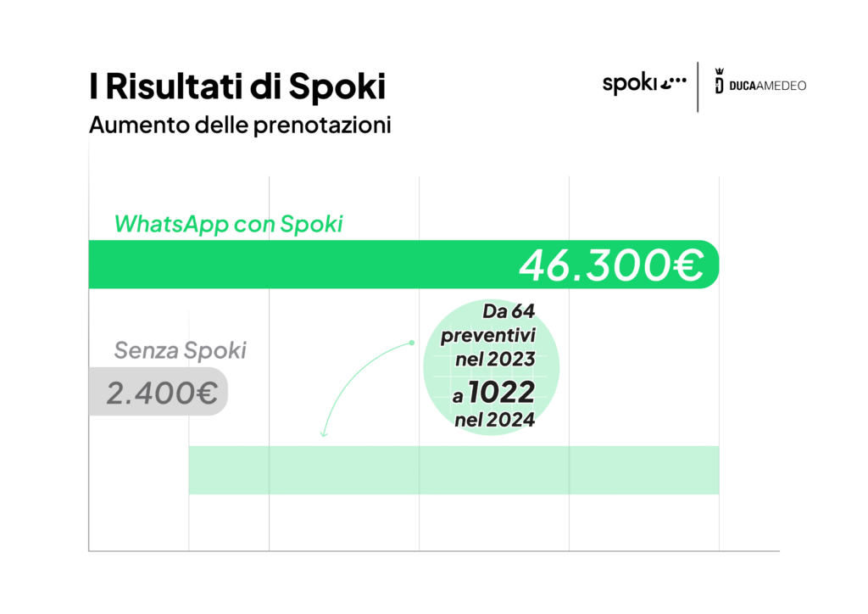The width and height of the screenshot is (868, 614).
Task: Click the Spoki speech-bubble dots icon
Action: 674,83
